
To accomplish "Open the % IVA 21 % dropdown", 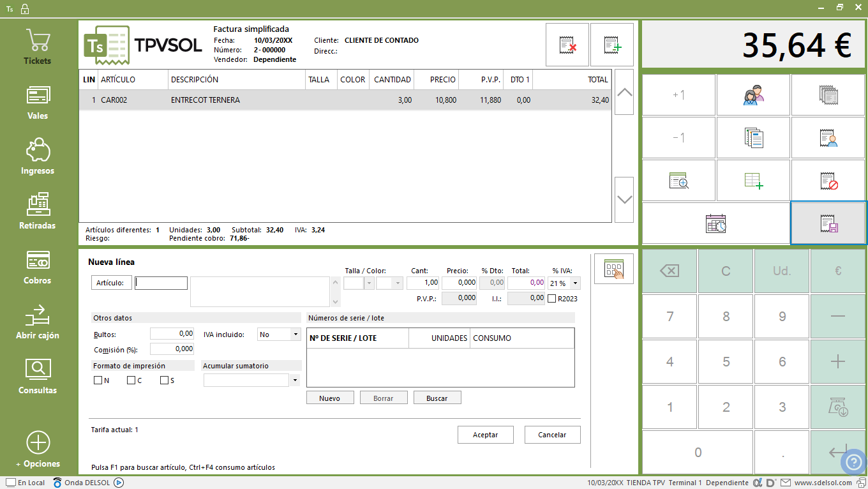I will 576,283.
